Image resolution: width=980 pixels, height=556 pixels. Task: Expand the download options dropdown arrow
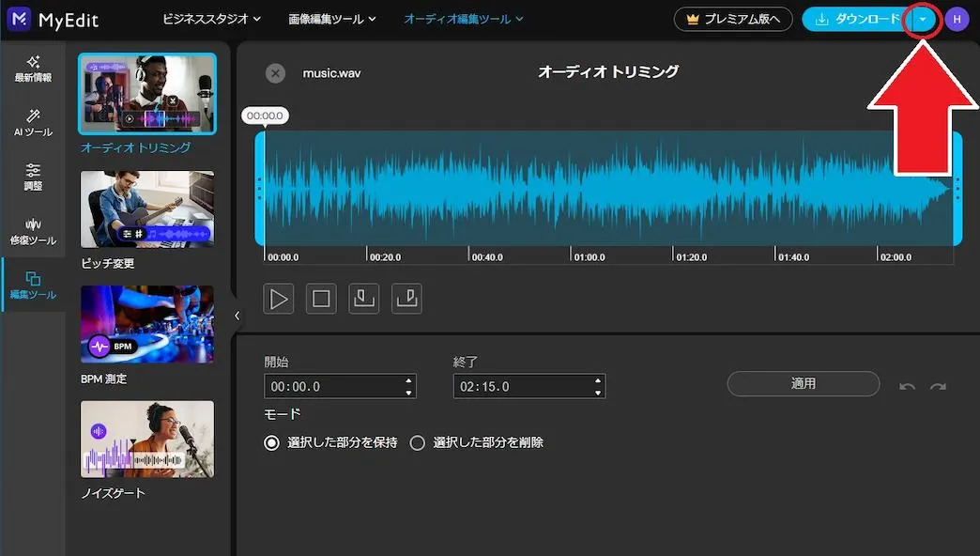923,20
